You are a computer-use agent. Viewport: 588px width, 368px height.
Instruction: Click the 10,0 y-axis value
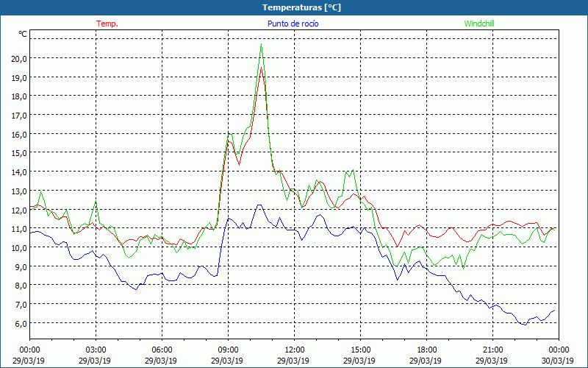[19, 248]
